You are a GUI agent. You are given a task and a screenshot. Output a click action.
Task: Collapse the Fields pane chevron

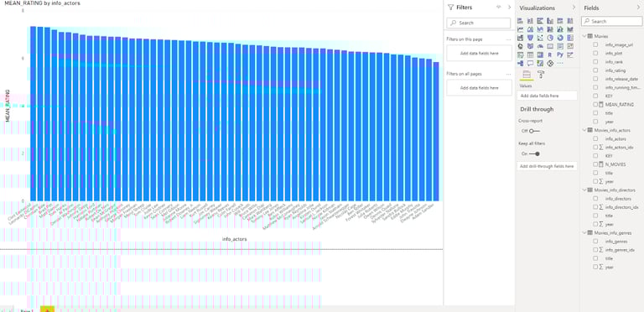click(x=638, y=8)
